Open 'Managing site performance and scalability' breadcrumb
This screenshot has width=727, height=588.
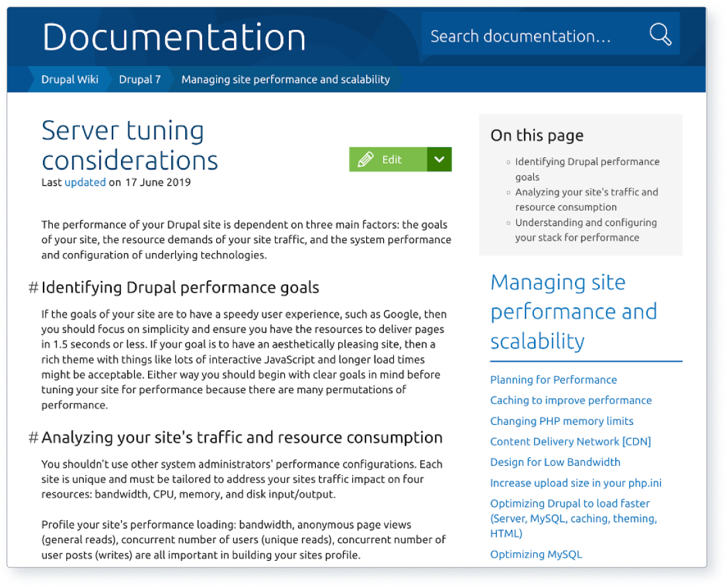(286, 79)
